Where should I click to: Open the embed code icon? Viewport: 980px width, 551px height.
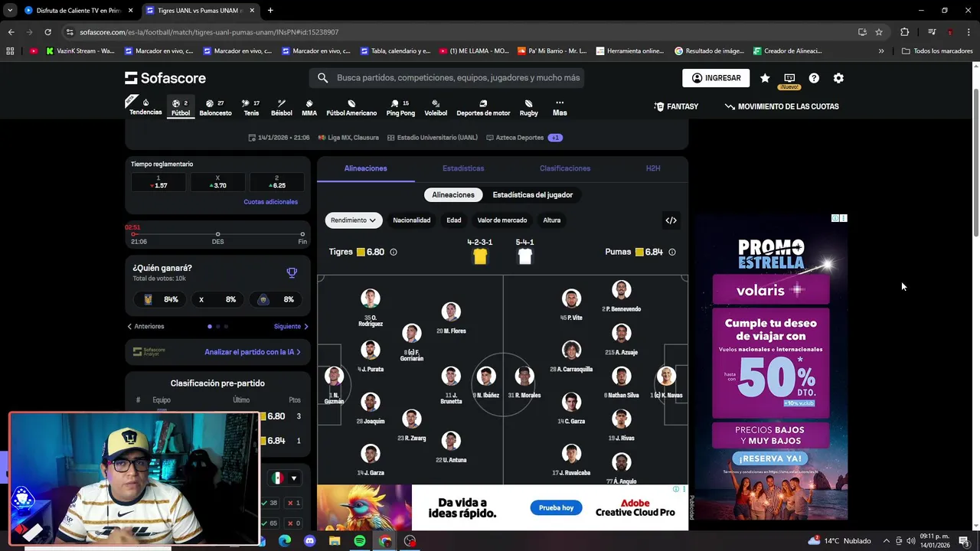671,220
